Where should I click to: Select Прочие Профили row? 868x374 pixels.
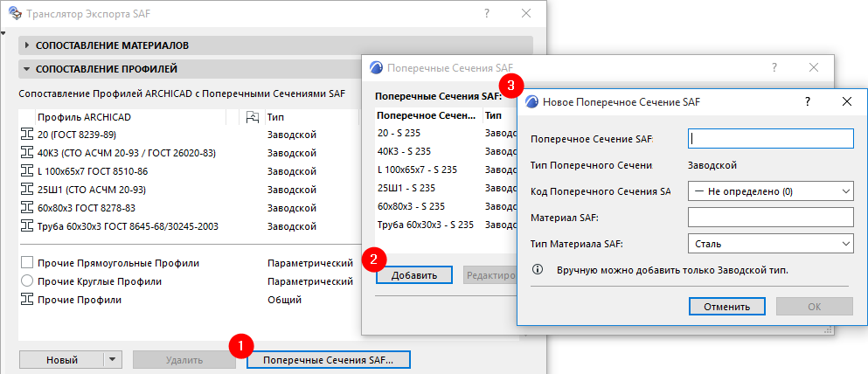tap(190, 300)
